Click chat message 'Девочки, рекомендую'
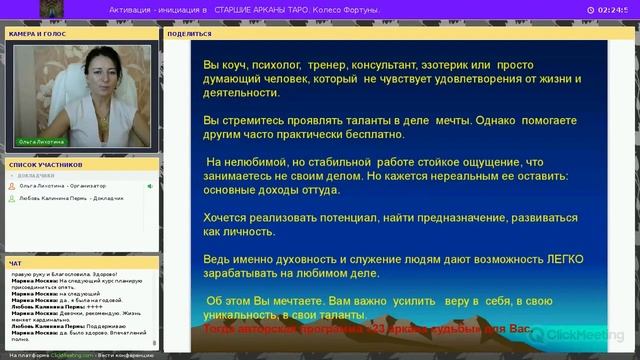640x360 pixels. [x=76, y=316]
